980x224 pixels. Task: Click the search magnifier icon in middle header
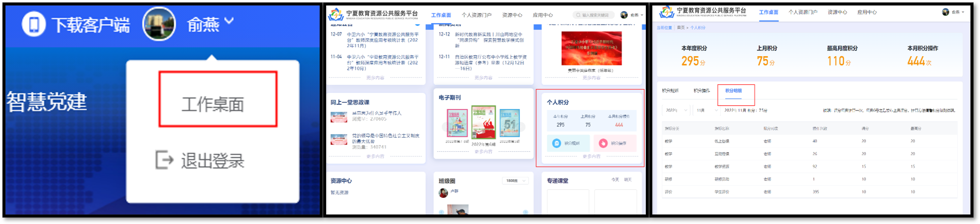[578, 15]
